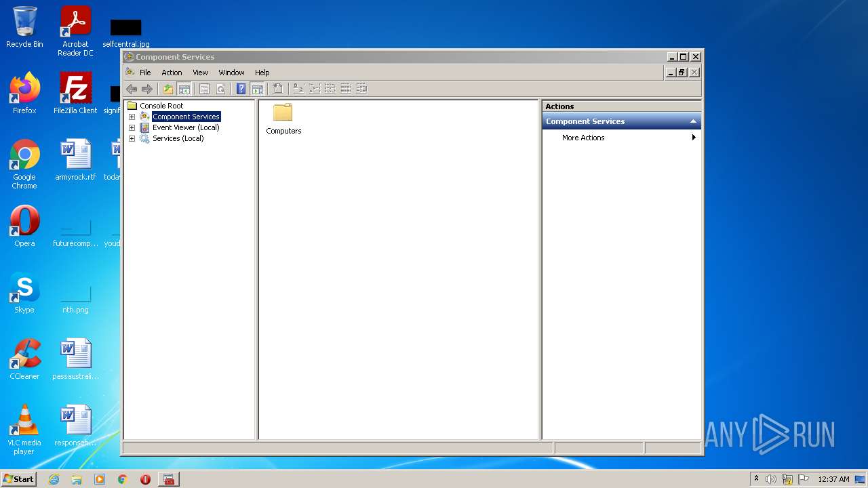
Task: Select Services (Local) in the tree
Action: tap(178, 138)
